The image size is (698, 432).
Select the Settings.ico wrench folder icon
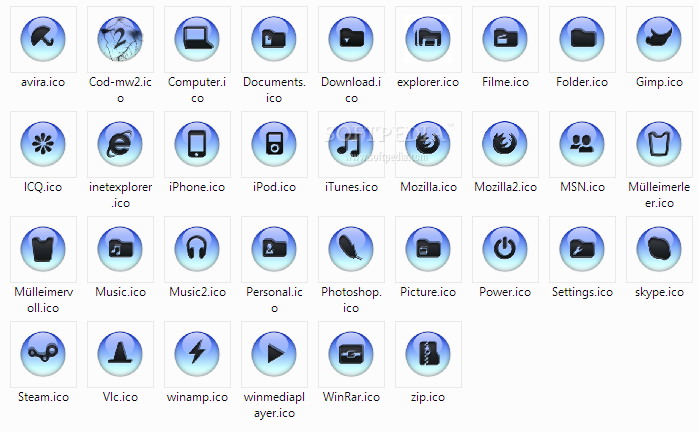582,249
